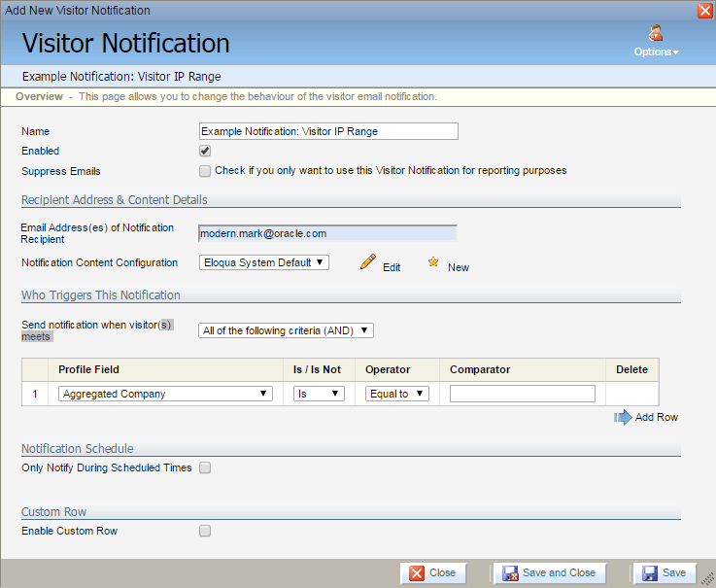
Task: Click the Operator column header
Action: (x=388, y=369)
